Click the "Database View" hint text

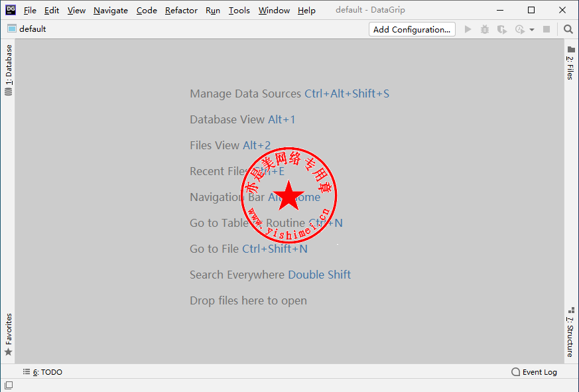pyautogui.click(x=227, y=119)
